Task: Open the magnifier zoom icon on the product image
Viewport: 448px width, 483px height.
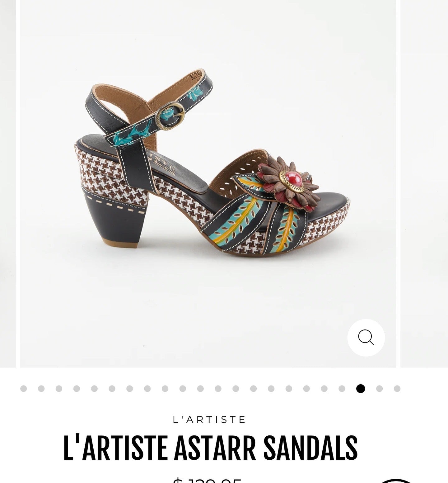Action: pos(366,338)
